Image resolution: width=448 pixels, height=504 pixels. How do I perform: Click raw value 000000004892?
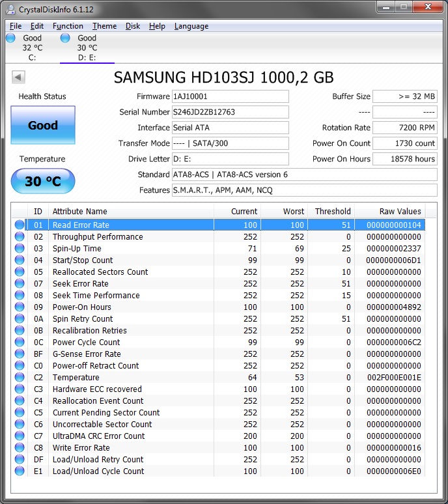(394, 307)
